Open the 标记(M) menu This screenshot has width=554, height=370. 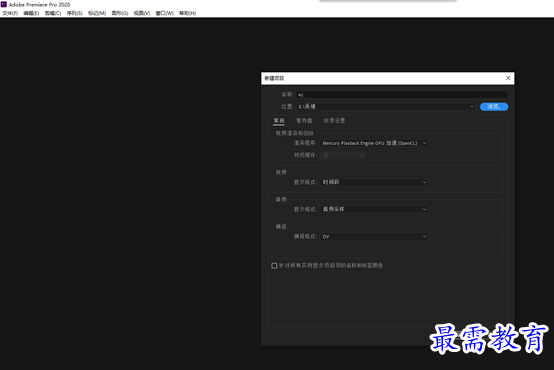97,13
